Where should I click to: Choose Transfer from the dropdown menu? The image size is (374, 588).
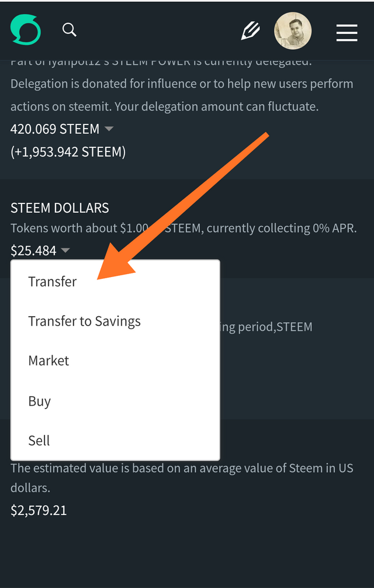pyautogui.click(x=53, y=282)
